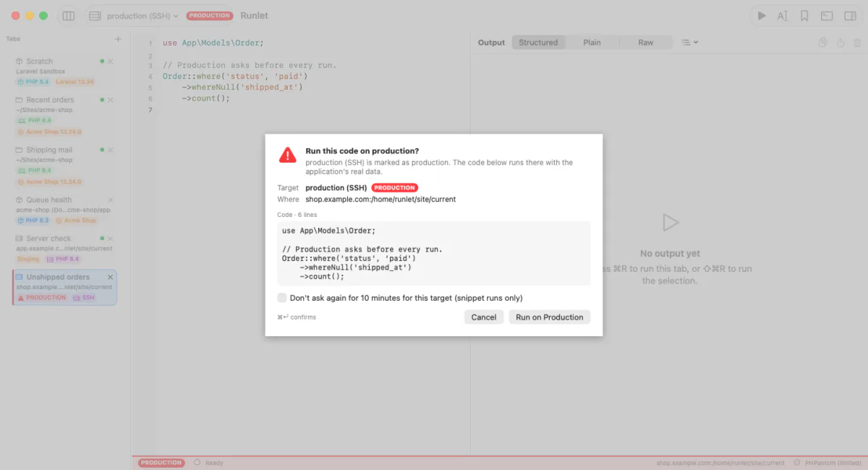Click the Staging tag on Server check
868x470 pixels.
[x=28, y=258]
